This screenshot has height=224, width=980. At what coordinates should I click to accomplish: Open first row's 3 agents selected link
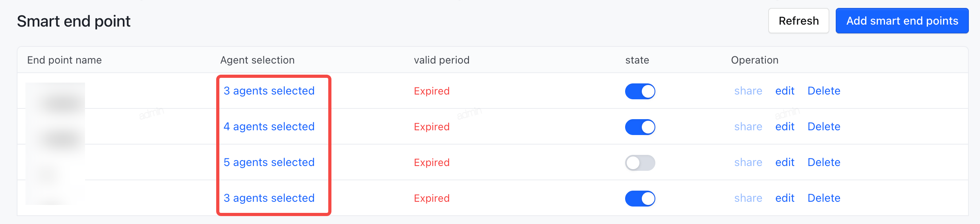[269, 91]
